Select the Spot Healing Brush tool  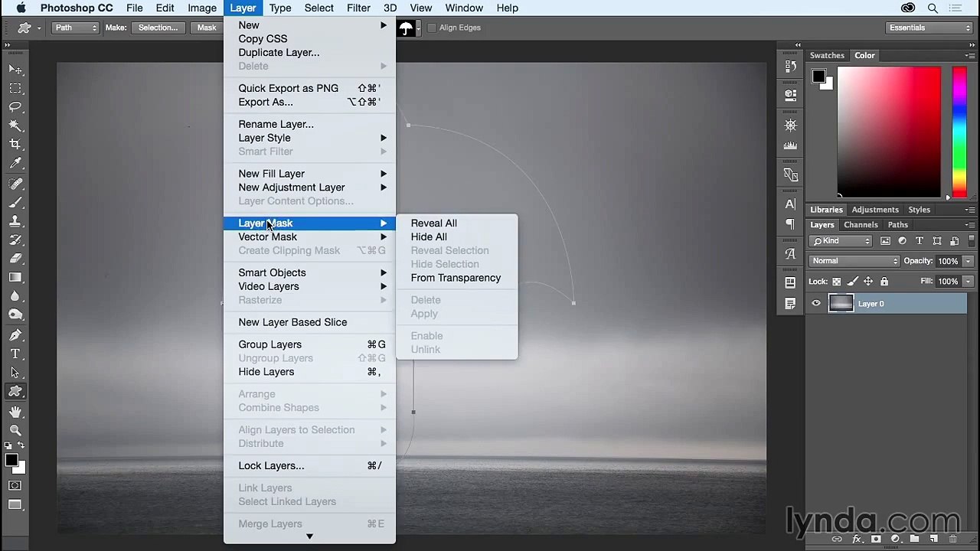[15, 184]
